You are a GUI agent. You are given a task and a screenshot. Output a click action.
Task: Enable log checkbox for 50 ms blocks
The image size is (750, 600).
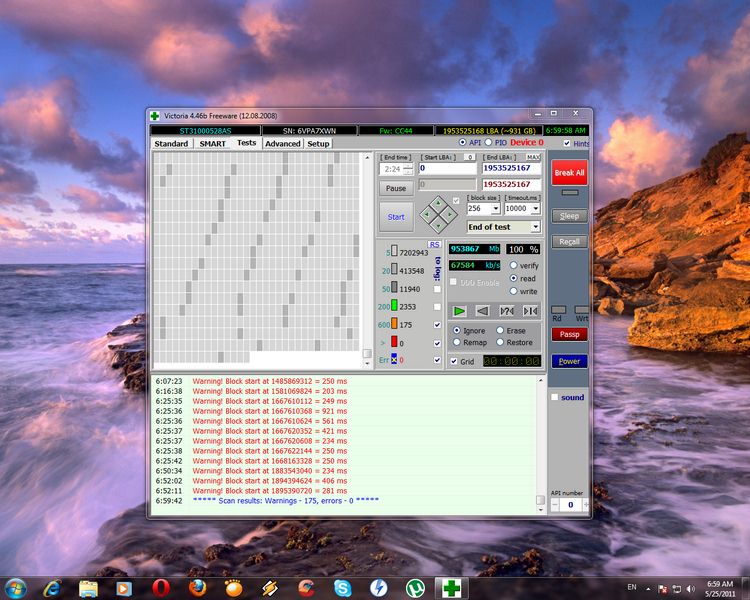437,289
